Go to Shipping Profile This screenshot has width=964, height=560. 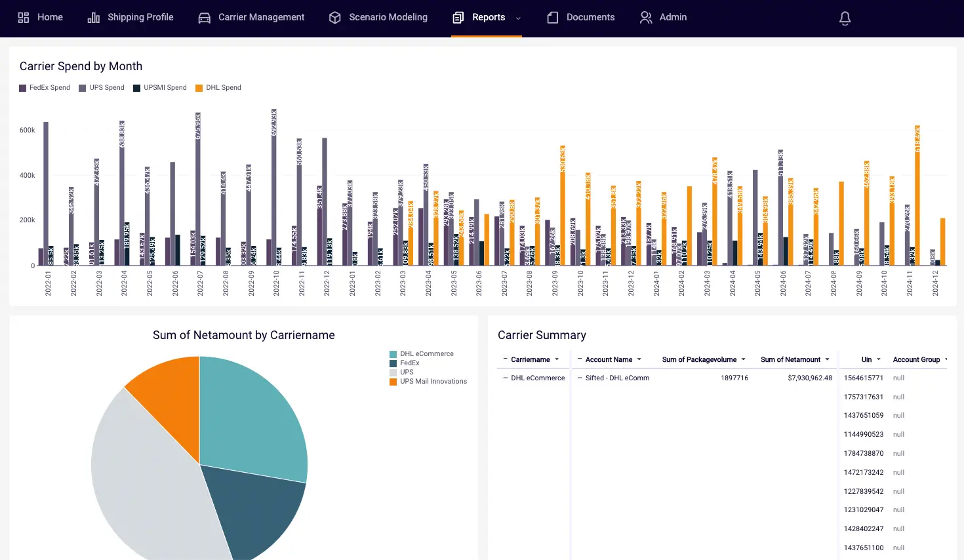pyautogui.click(x=140, y=17)
